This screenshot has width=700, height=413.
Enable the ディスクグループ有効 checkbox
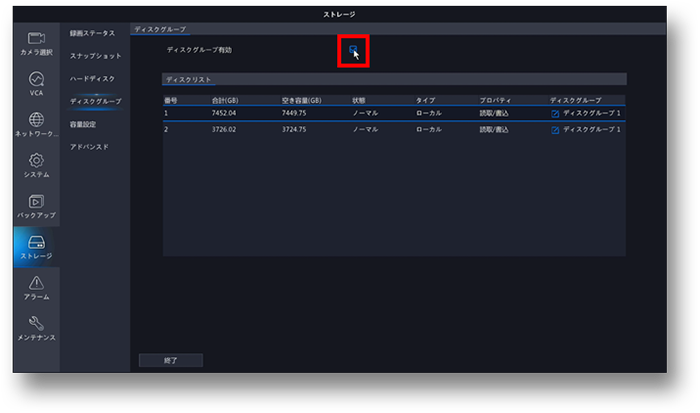[x=353, y=49]
